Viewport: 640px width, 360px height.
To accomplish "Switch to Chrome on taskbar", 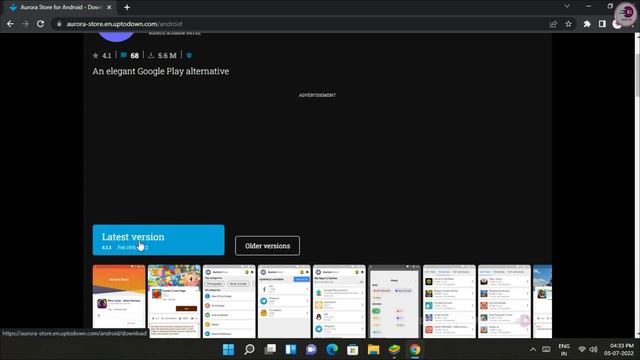I will 415,350.
